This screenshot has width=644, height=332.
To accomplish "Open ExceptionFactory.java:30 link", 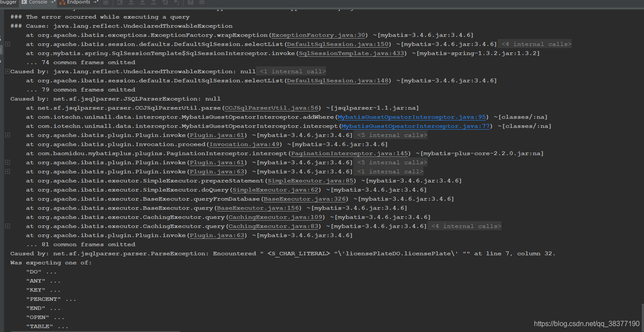I will [x=318, y=35].
